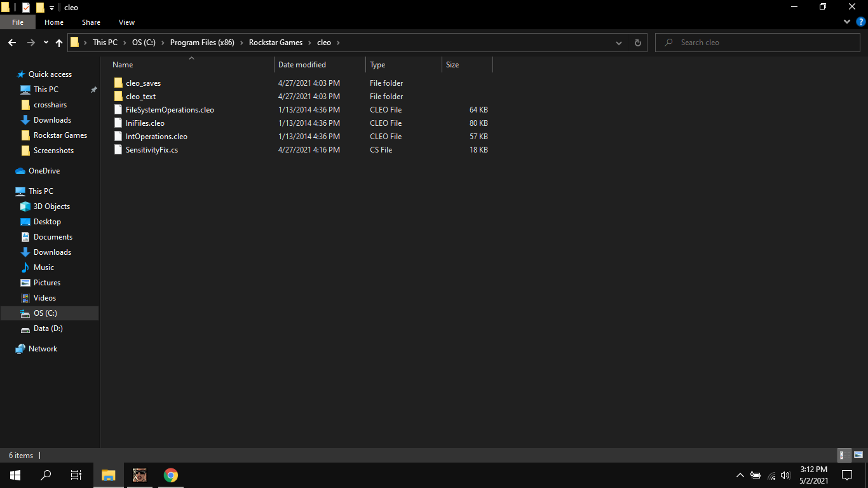Viewport: 868px width, 488px height.
Task: Expand the chevron after This PC breadcrumb
Action: point(125,43)
